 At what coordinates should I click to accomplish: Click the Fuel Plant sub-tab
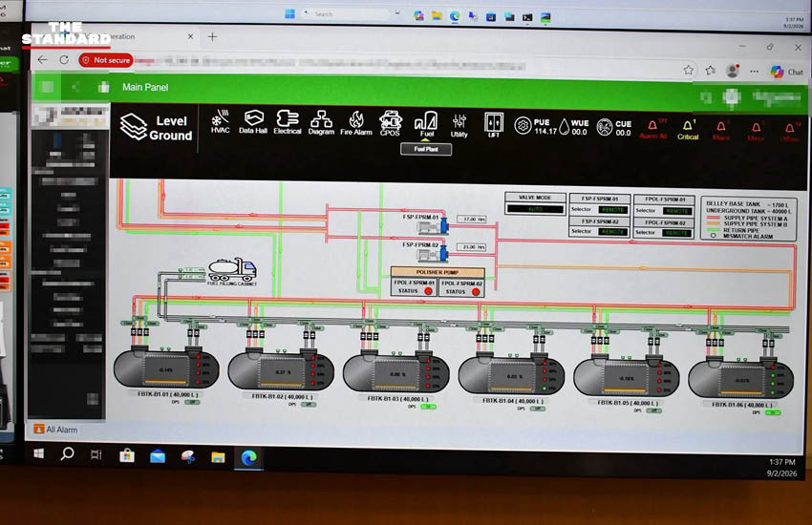point(426,149)
